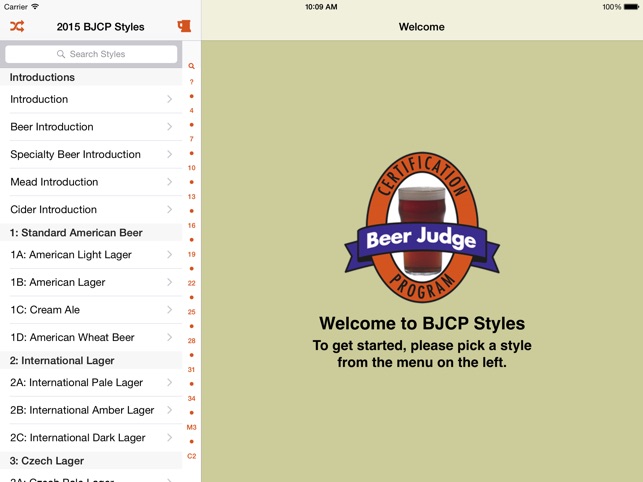The width and height of the screenshot is (643, 482).
Task: Jump to index entry 28
Action: click(192, 340)
